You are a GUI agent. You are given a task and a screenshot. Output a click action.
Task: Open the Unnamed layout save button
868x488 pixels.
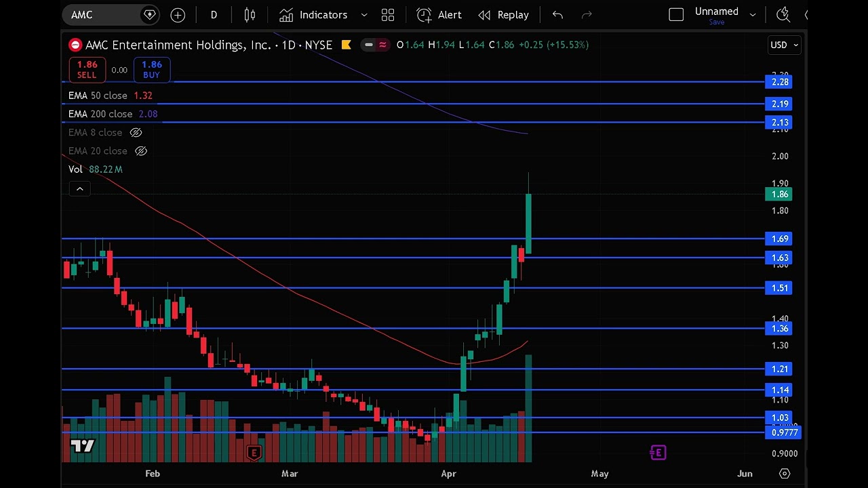[717, 15]
